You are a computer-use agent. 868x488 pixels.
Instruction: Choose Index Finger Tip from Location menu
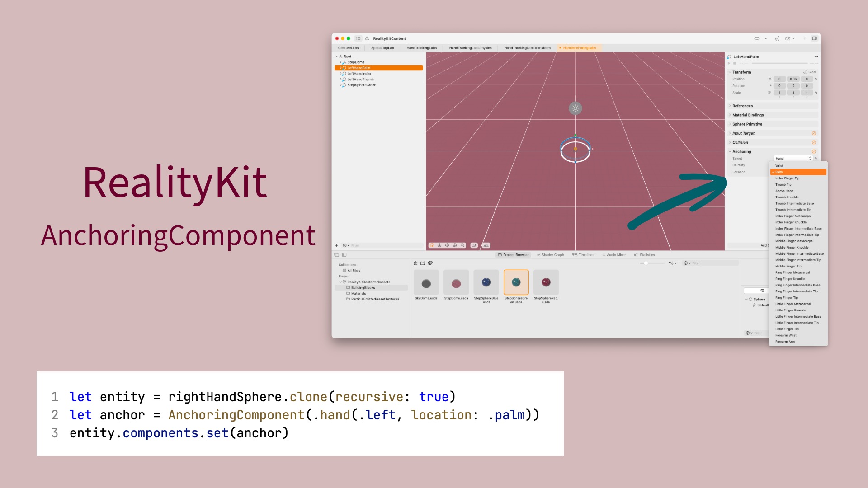click(x=798, y=178)
